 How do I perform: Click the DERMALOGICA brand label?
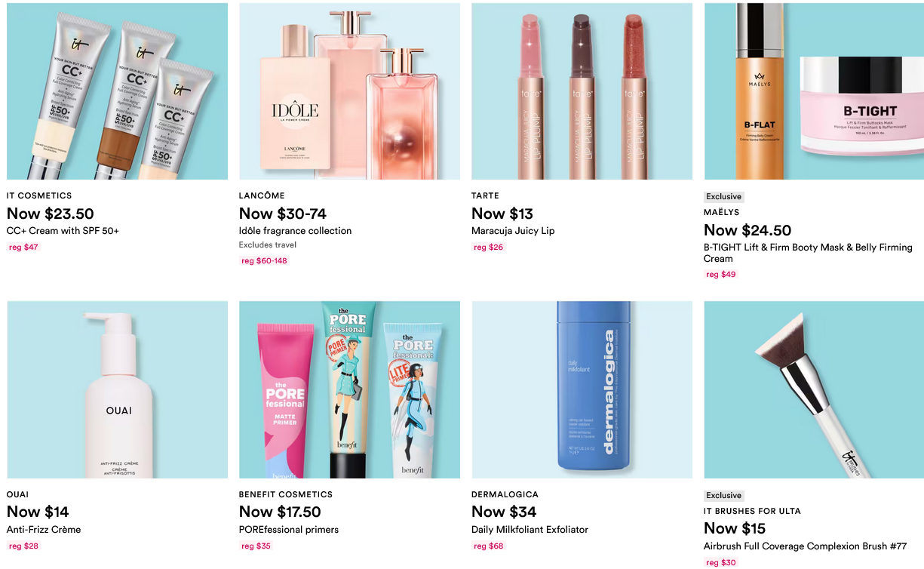pyautogui.click(x=505, y=494)
